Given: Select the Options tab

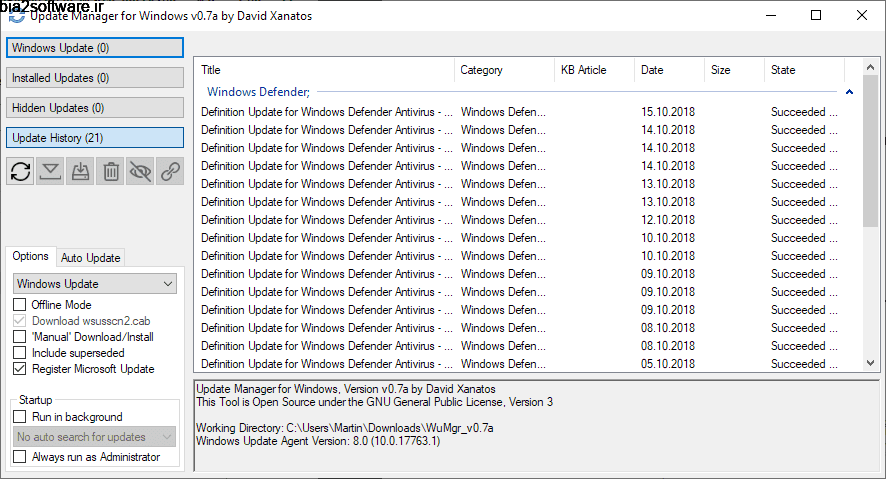Looking at the screenshot, I should [x=31, y=256].
